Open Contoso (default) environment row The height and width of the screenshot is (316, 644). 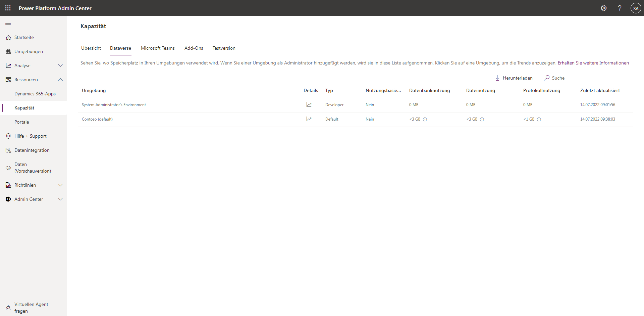(x=356, y=119)
